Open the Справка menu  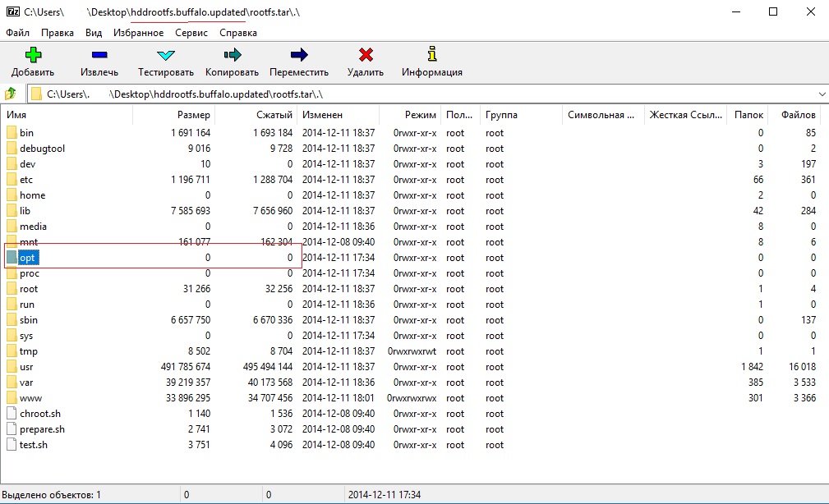tap(238, 33)
